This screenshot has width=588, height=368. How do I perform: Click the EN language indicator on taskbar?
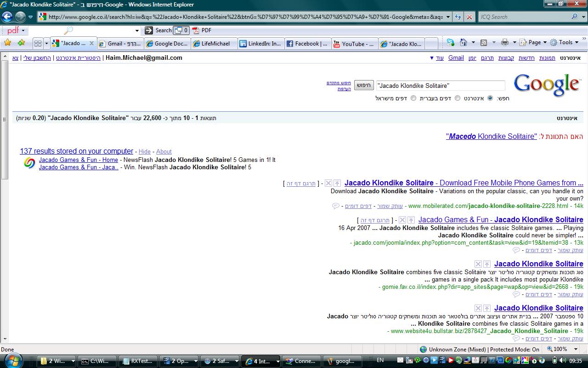[380, 361]
